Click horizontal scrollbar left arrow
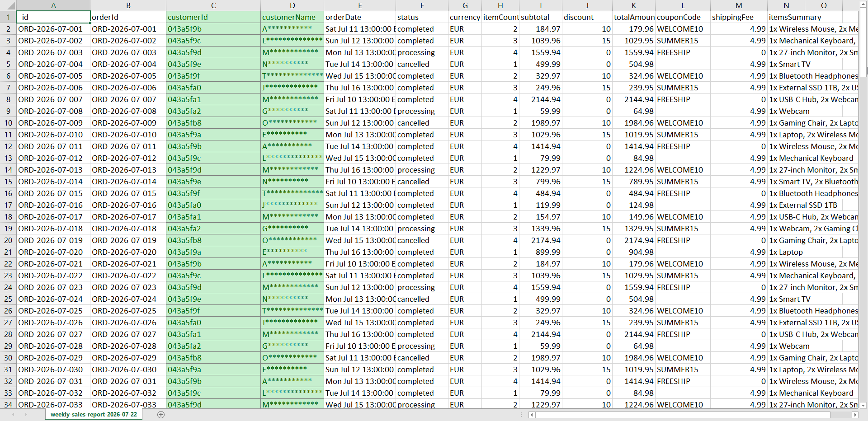 532,415
